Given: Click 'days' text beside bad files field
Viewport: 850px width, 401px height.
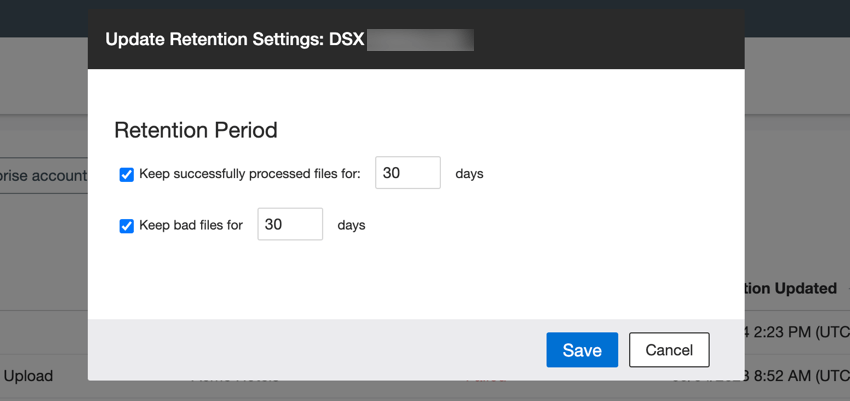Looking at the screenshot, I should (351, 226).
